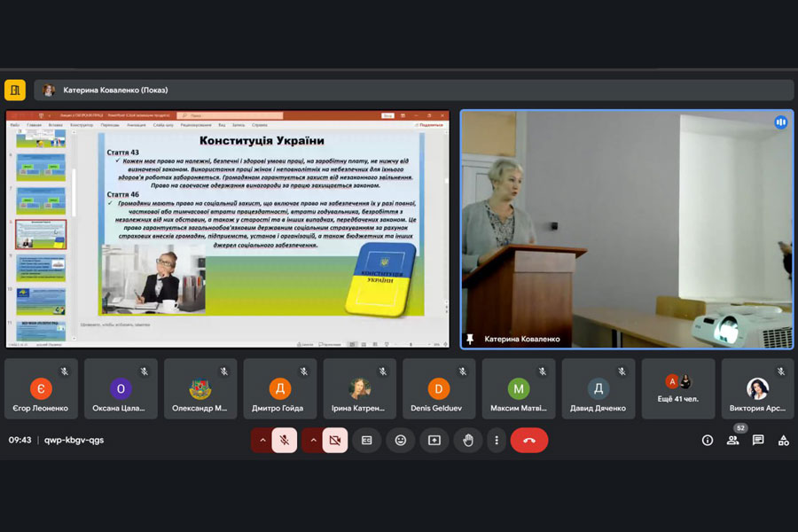Click the muted mic icon on Дмитро Гойда
This screenshot has width=798, height=532.
tap(304, 372)
